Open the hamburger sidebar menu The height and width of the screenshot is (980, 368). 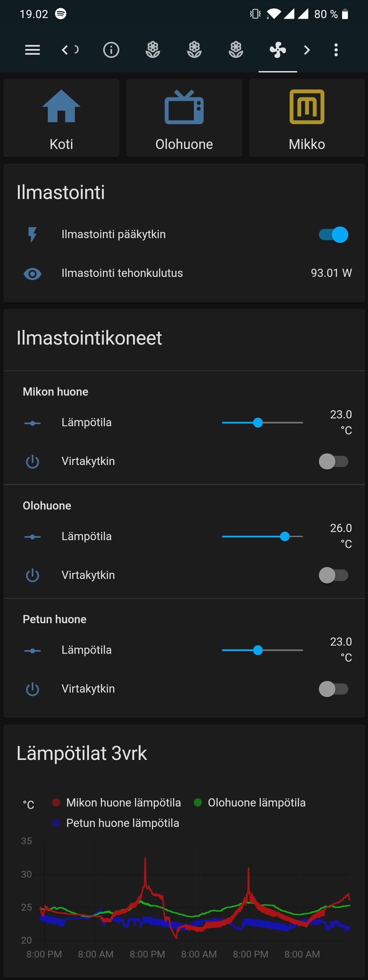point(32,50)
